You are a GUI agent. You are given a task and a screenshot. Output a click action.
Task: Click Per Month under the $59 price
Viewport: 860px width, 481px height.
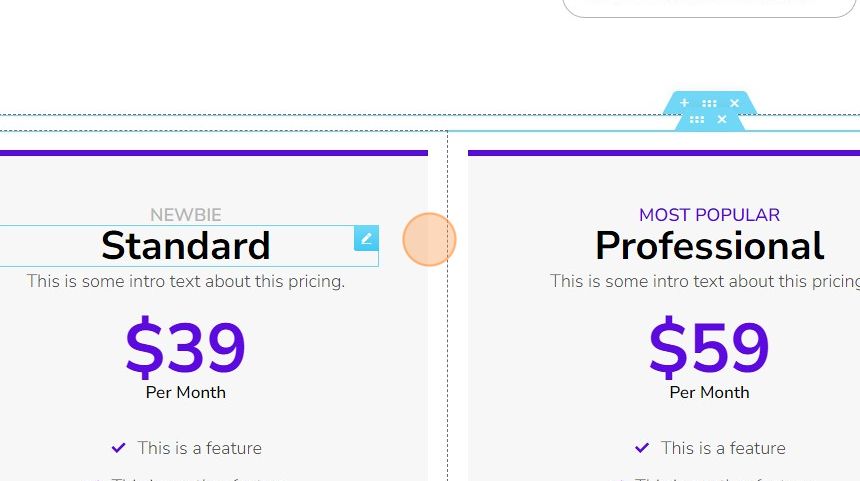(x=709, y=393)
